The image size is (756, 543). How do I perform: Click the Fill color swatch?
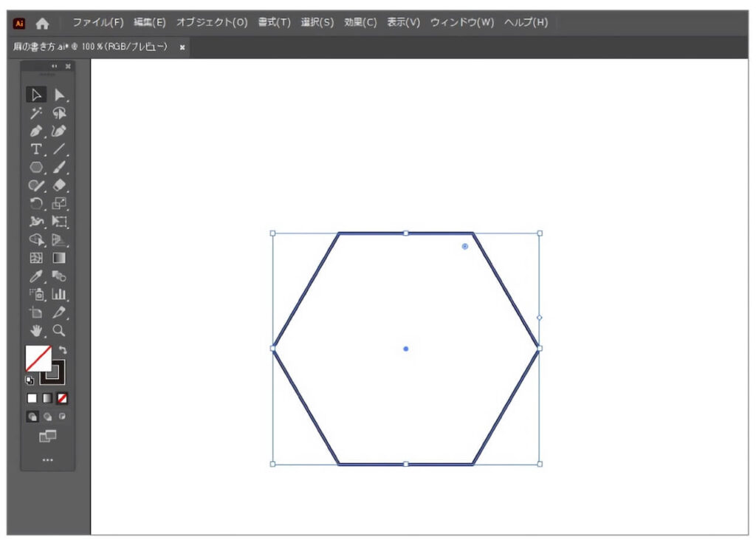click(38, 358)
